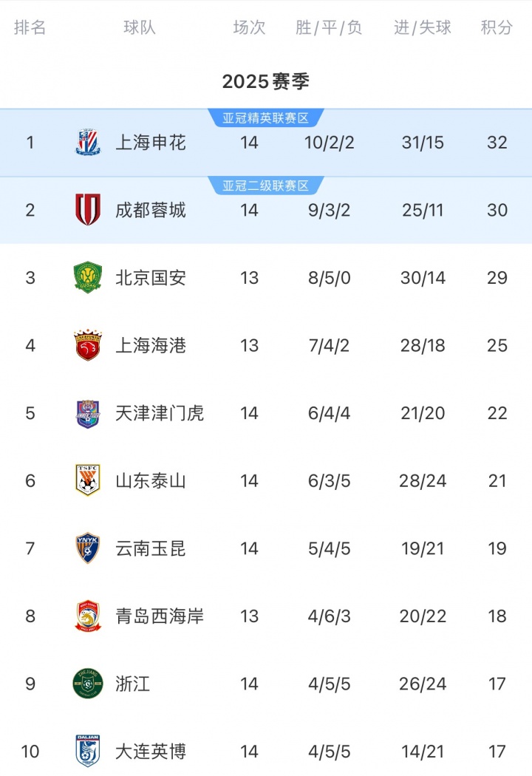532x776 pixels.
Task: Tap the 亚冠精英联赛区 zone label
Action: (265, 118)
